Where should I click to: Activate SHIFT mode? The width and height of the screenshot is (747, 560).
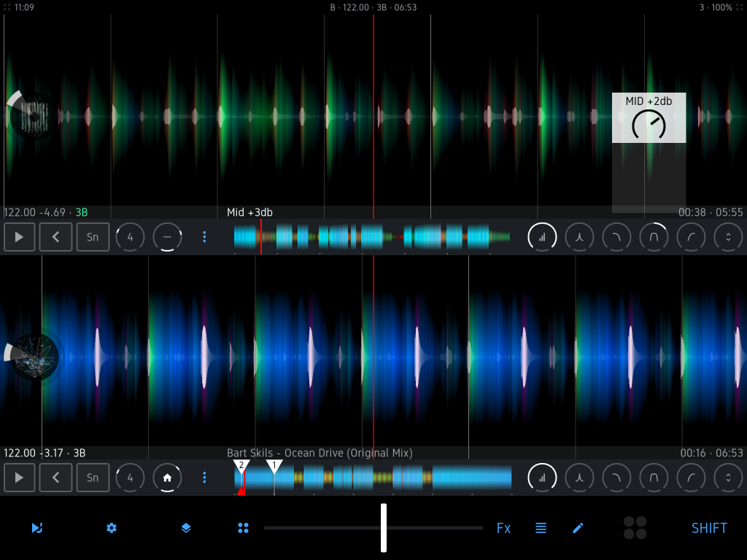[x=708, y=528]
